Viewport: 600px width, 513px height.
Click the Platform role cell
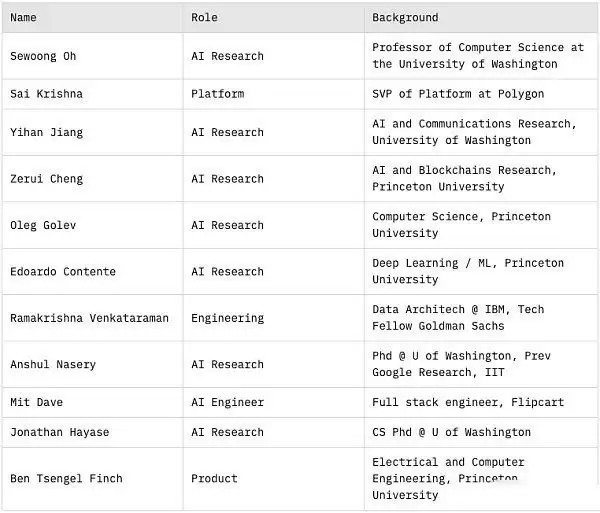tap(217, 94)
